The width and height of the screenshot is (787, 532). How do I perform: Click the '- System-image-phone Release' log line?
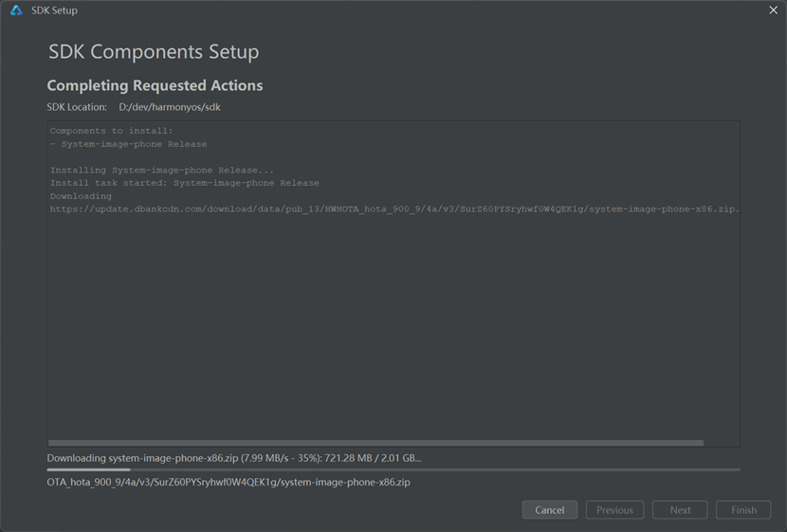click(129, 144)
